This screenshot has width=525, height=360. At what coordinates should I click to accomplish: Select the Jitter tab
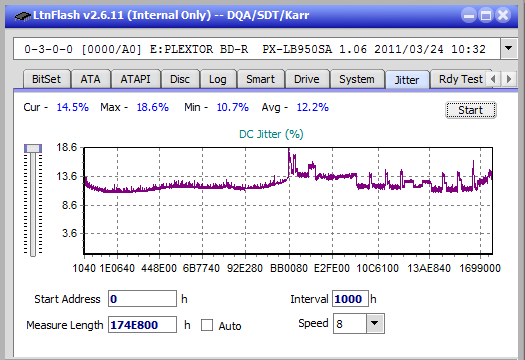coord(407,80)
